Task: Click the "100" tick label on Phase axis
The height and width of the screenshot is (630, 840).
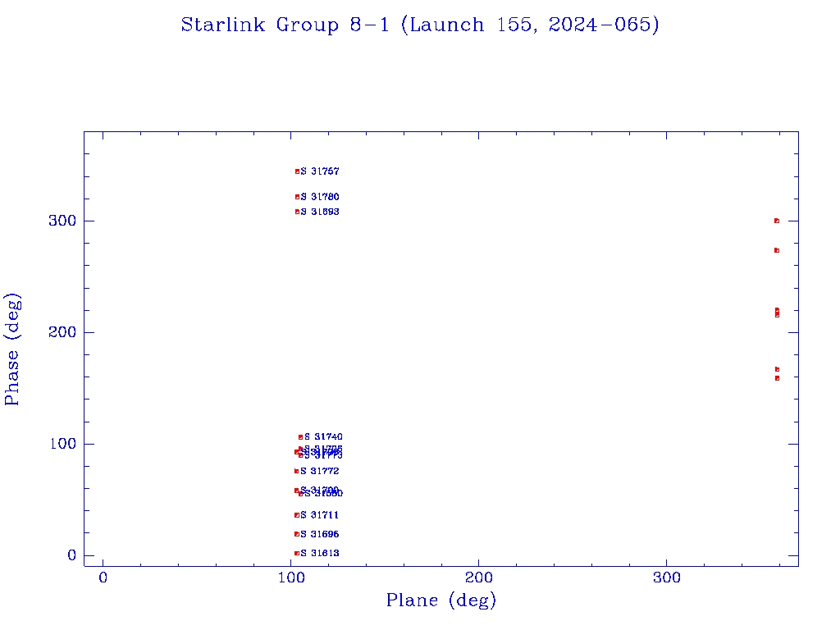Action: point(62,444)
